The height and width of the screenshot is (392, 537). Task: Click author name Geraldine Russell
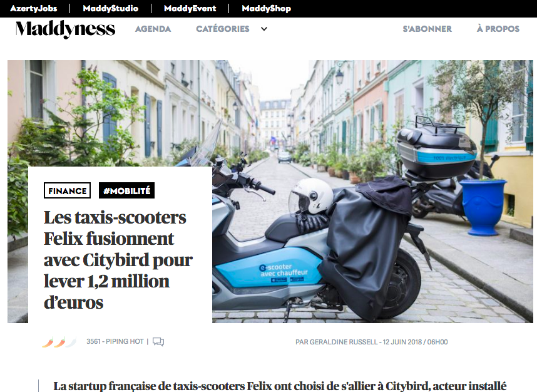(344, 342)
